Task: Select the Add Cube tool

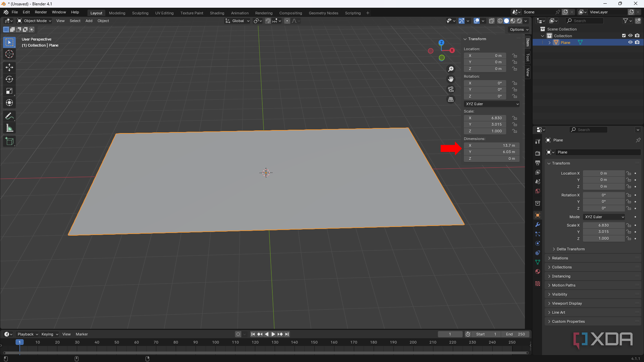Action: click(9, 141)
